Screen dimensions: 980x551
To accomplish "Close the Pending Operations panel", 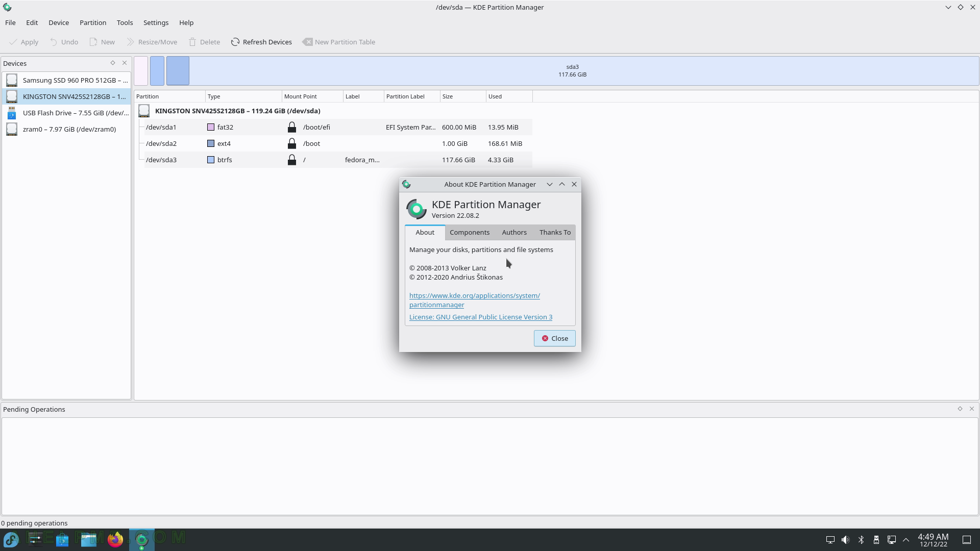I will (x=972, y=409).
